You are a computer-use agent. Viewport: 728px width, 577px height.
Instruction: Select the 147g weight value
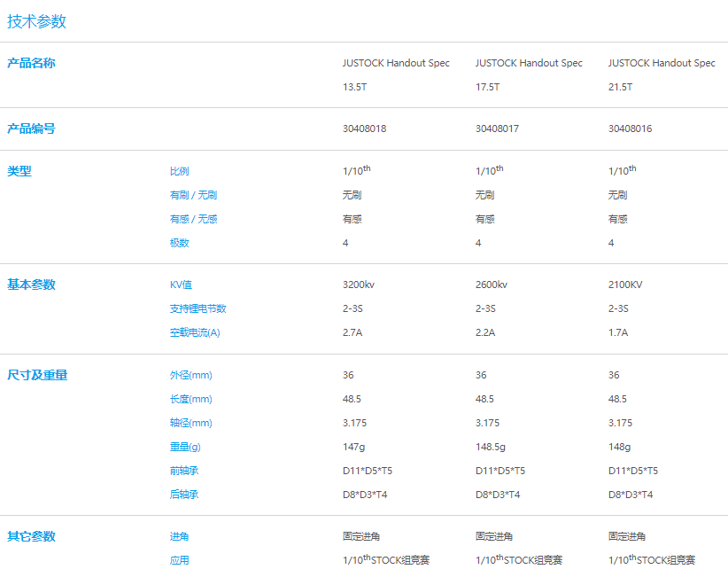[x=353, y=447]
